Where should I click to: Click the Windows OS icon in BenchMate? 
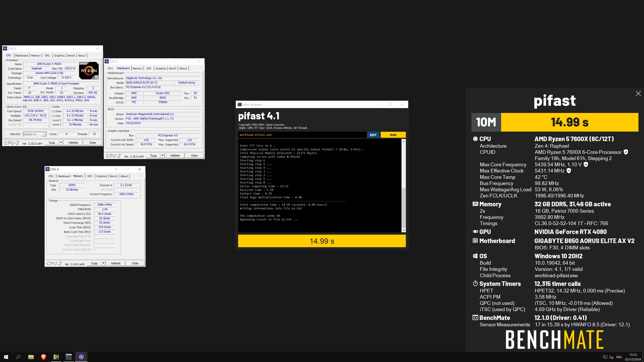point(475,256)
